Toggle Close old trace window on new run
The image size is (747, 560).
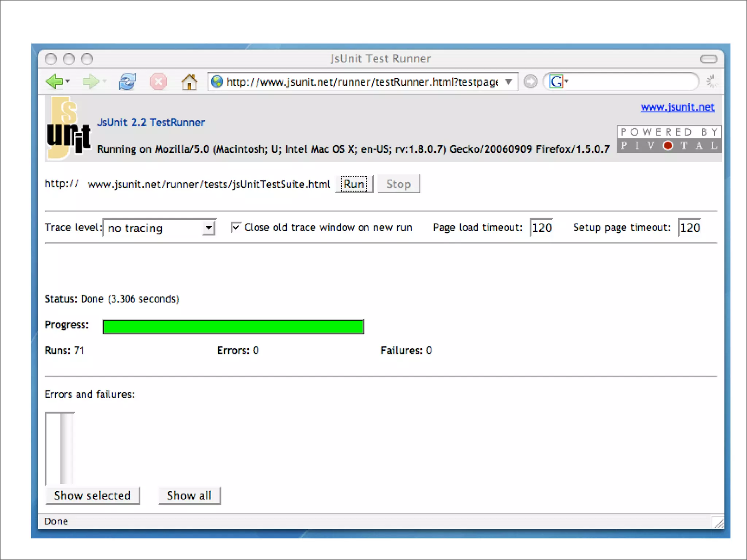(236, 227)
